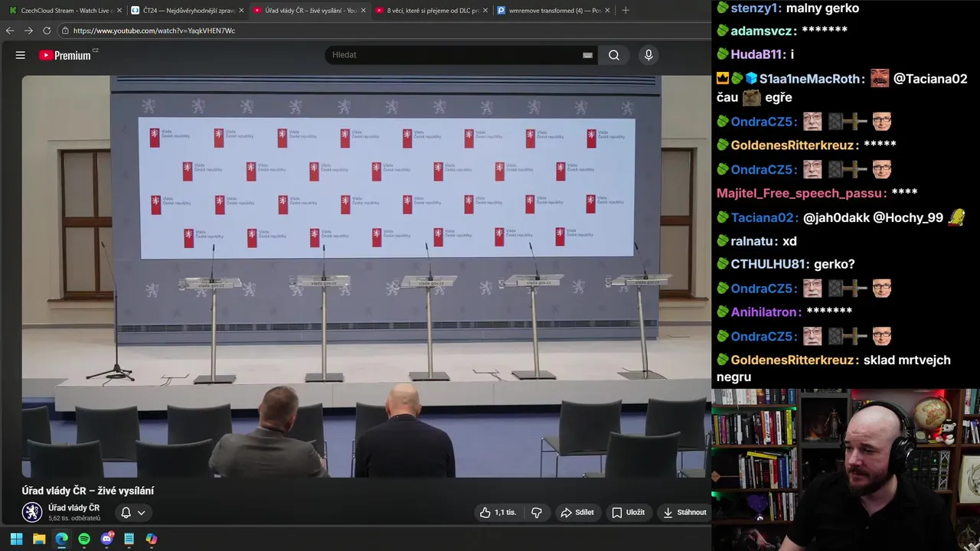
Task: Open the Windows Start menu
Action: (16, 539)
